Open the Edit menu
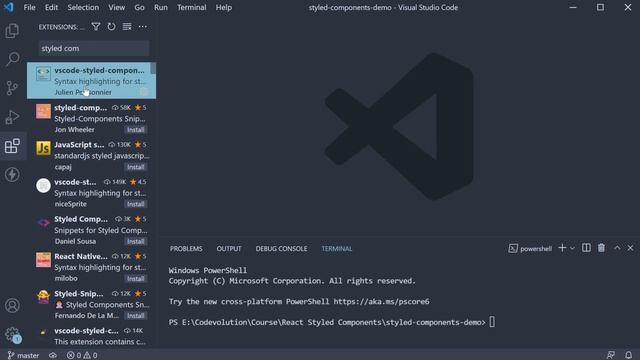Viewport: 640px width, 360px height. coord(51,7)
